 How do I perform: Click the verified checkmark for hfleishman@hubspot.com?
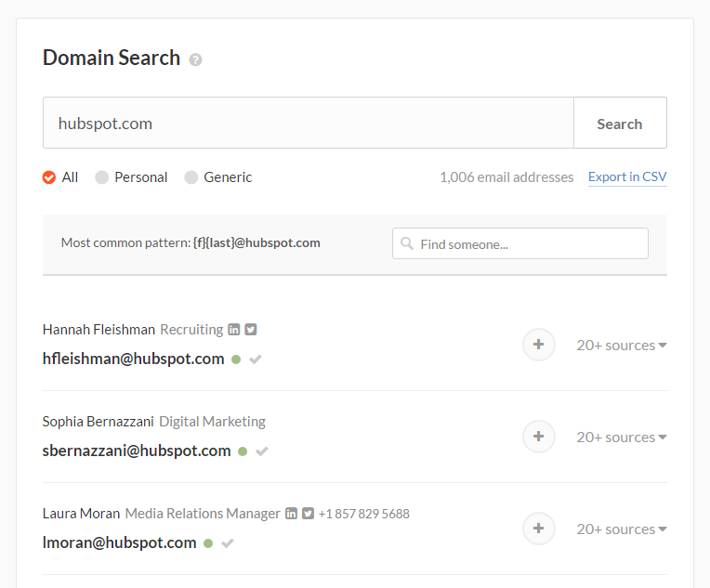click(256, 359)
